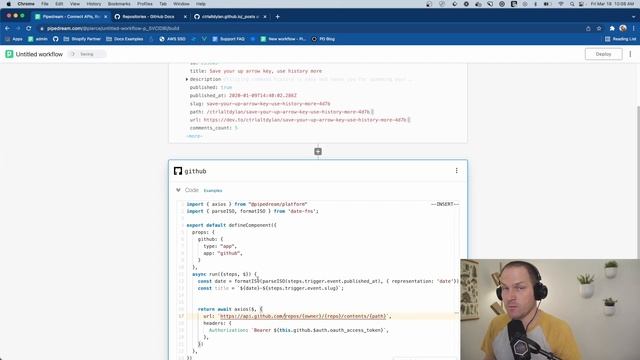
Task: Open the New workflow bookmark
Action: pos(283,39)
